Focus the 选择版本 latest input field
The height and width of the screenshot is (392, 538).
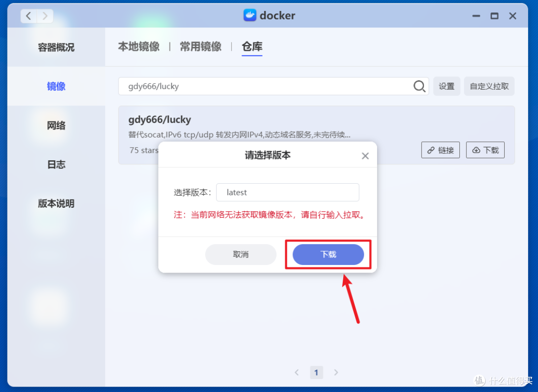(x=287, y=192)
